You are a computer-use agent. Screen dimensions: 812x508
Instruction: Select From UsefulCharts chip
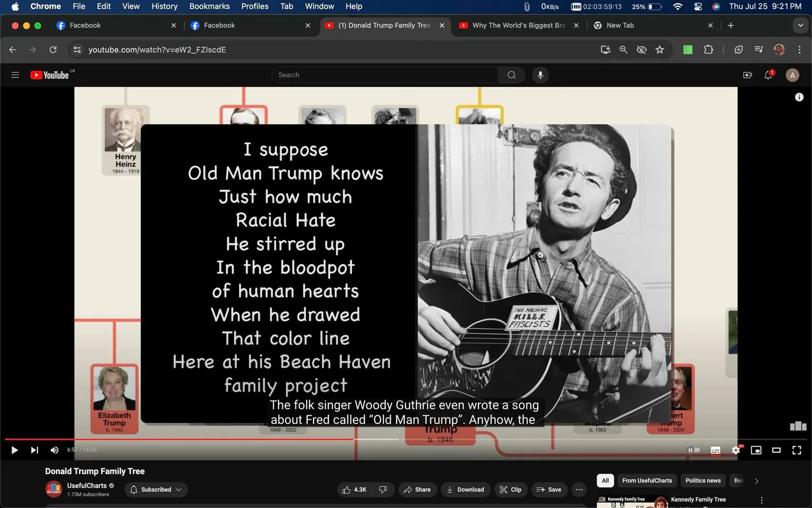pyautogui.click(x=647, y=480)
